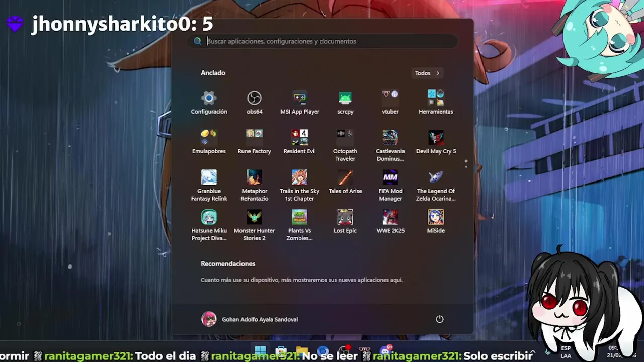Open the Octopath Traveler folder
This screenshot has height=362, width=644.
(345, 146)
